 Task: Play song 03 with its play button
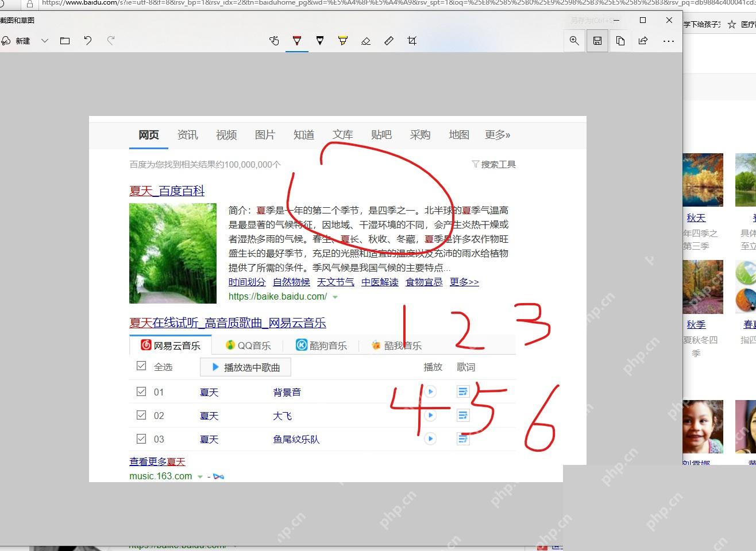pos(430,439)
